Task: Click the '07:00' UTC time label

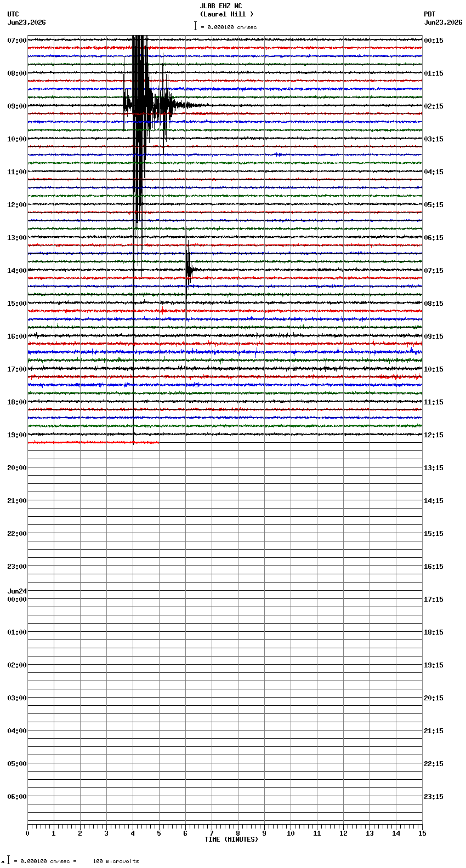Action: click(17, 41)
